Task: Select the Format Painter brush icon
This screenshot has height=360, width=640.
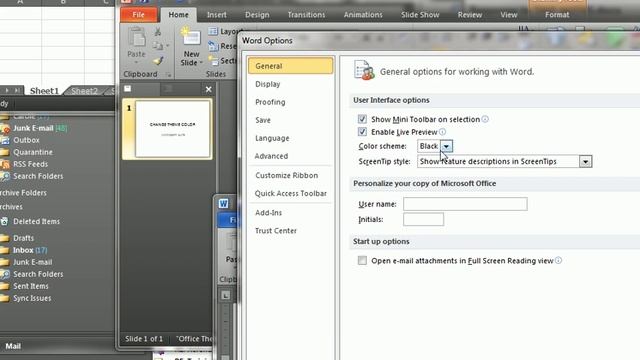Action: pyautogui.click(x=158, y=61)
